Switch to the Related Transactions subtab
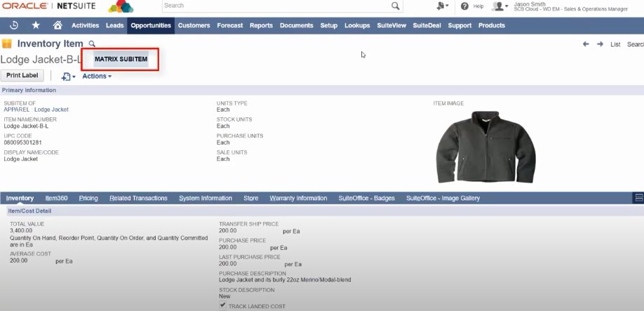 tap(138, 198)
